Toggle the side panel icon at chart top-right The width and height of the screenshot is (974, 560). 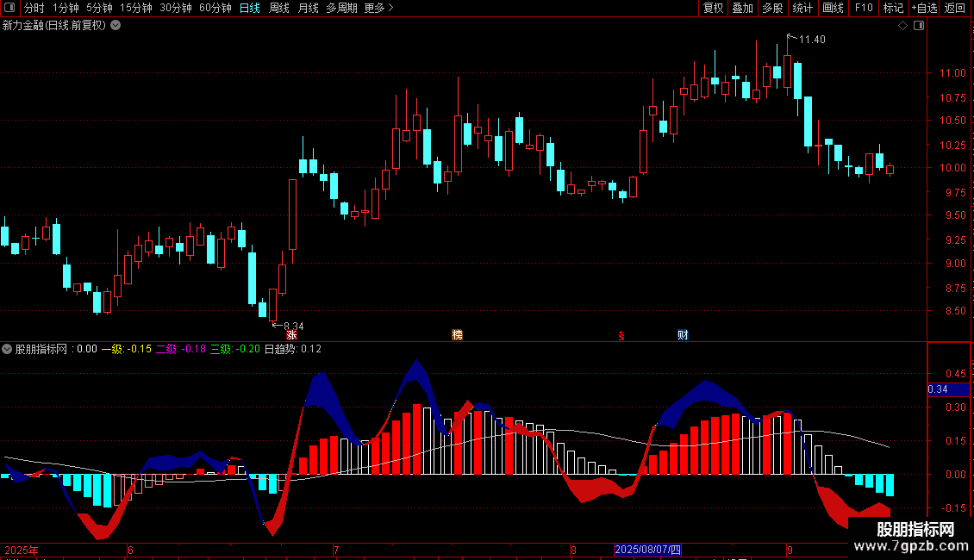[x=919, y=26]
